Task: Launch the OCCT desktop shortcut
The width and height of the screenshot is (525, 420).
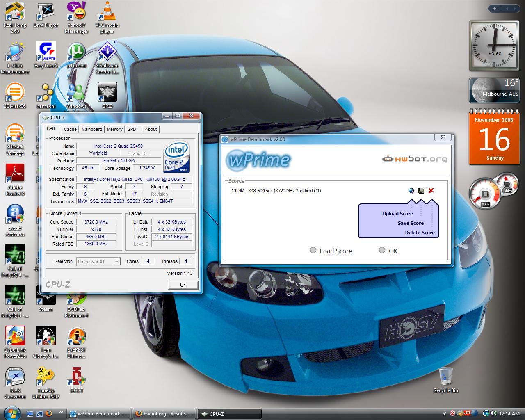Action: tap(76, 380)
